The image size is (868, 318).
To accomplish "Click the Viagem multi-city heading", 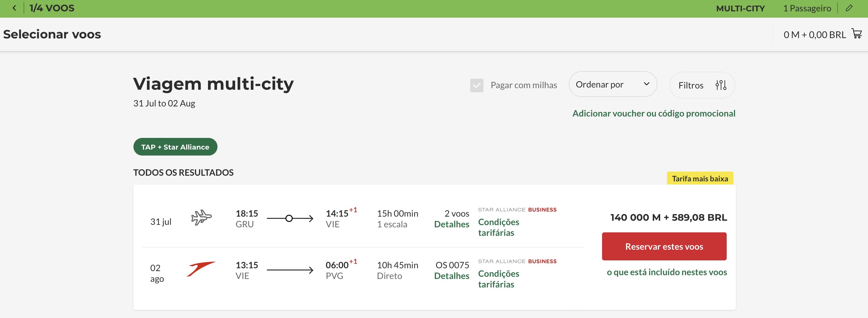I will (x=213, y=83).
